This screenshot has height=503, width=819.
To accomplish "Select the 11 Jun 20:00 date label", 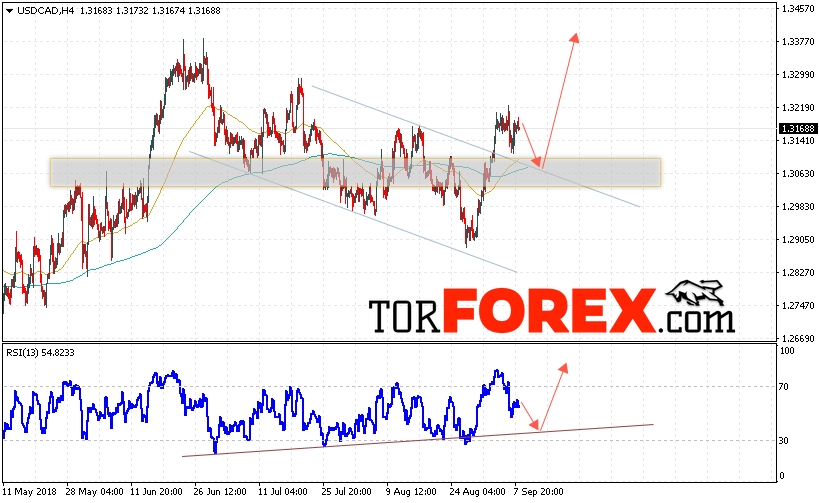I will pos(156,492).
